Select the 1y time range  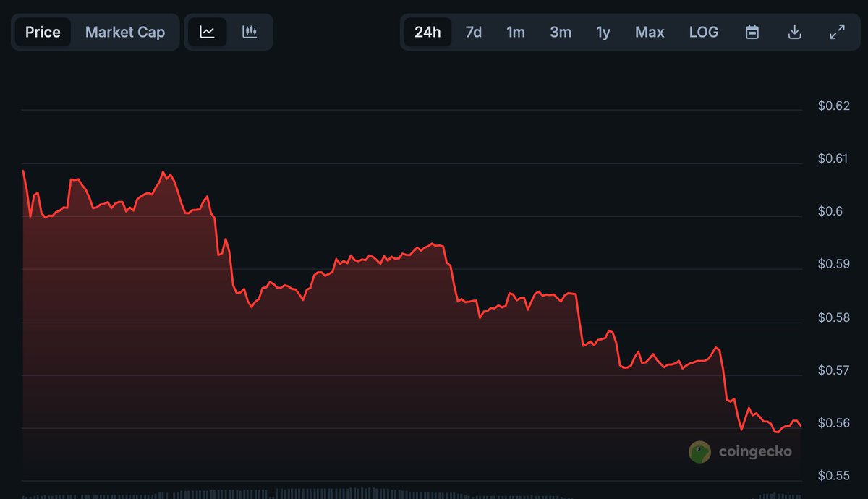(603, 32)
